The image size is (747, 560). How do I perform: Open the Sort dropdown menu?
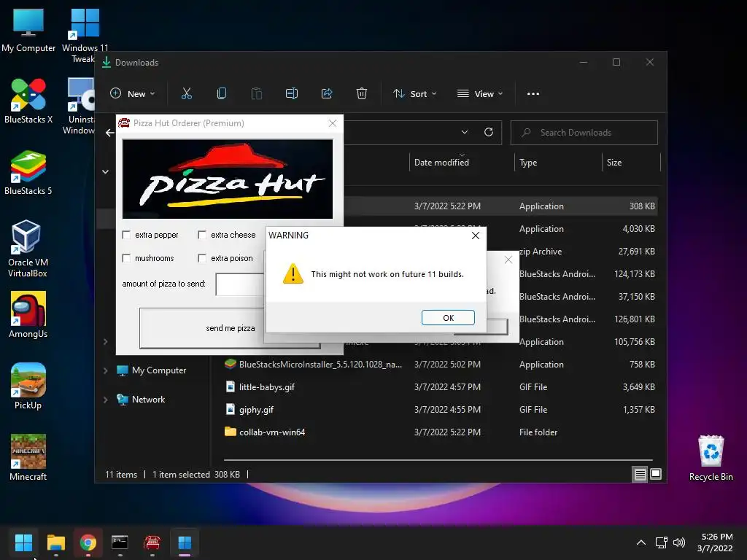click(x=414, y=94)
